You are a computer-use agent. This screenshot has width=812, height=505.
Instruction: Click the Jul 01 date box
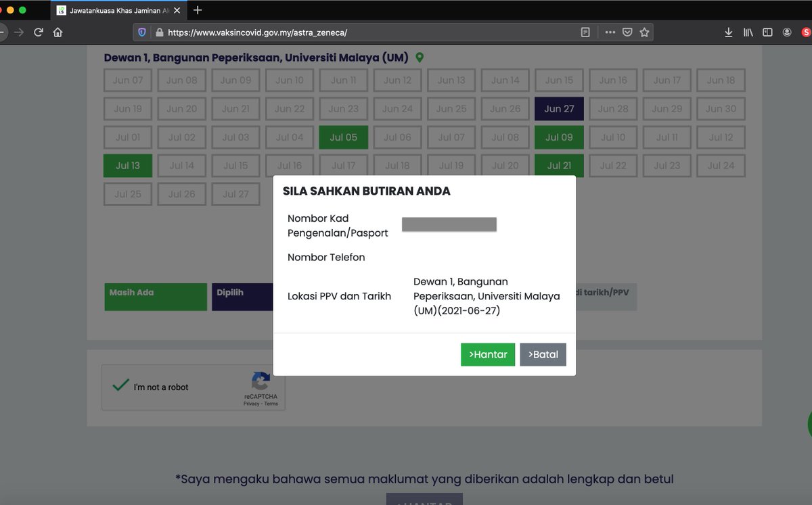click(128, 137)
